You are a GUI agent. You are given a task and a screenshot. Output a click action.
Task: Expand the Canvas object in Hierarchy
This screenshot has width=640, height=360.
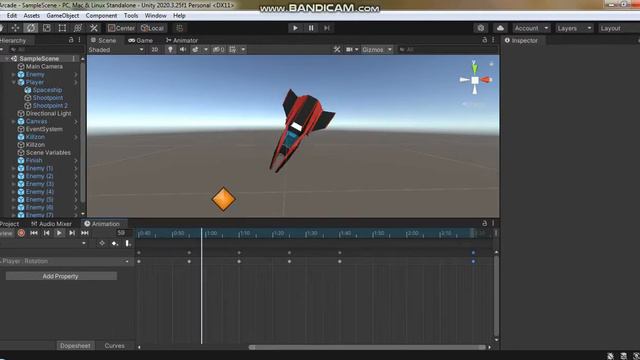coord(13,122)
